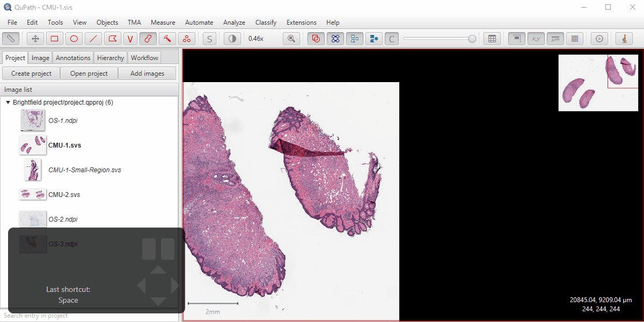Open the measurement table icon
Image resolution: width=644 pixels, height=322 pixels.
[x=492, y=39]
